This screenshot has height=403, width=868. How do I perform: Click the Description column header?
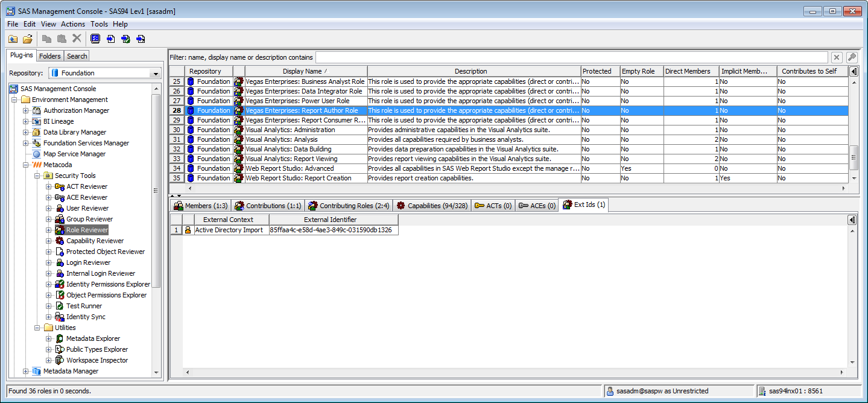tap(474, 71)
